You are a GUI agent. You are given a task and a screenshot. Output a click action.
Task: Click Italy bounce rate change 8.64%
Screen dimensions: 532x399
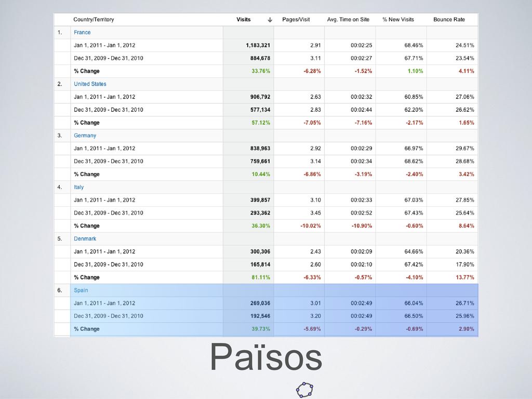pos(466,225)
